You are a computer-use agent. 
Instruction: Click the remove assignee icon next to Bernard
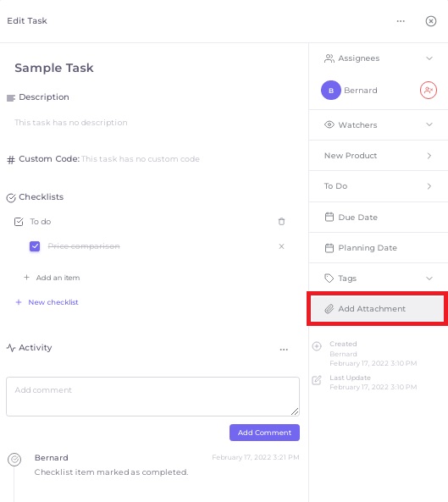429,91
